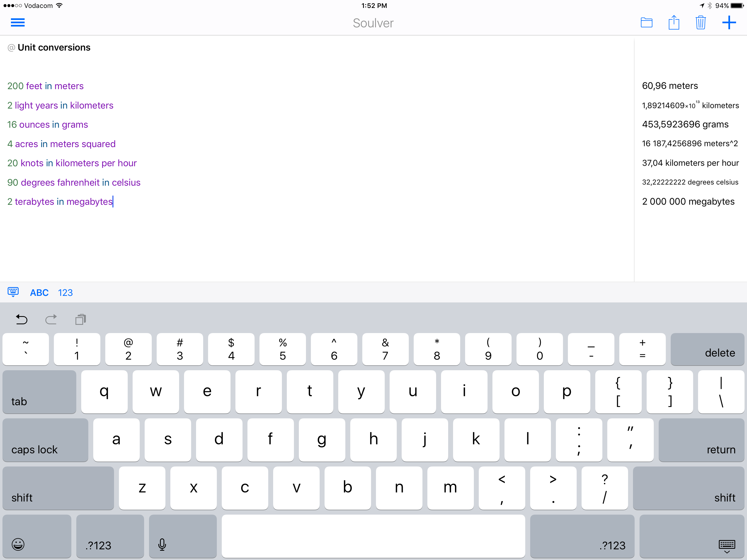Tap the delete key
This screenshot has height=560, width=747.
[x=707, y=349]
